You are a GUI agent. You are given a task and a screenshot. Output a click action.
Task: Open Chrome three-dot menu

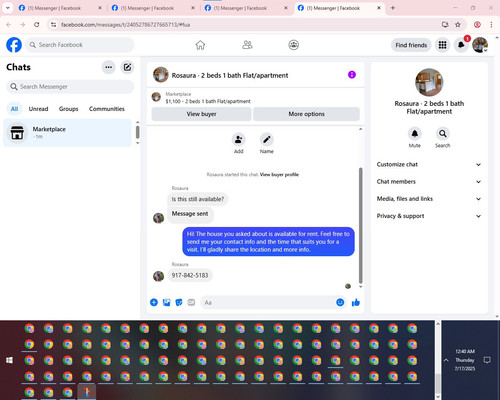[x=491, y=24]
